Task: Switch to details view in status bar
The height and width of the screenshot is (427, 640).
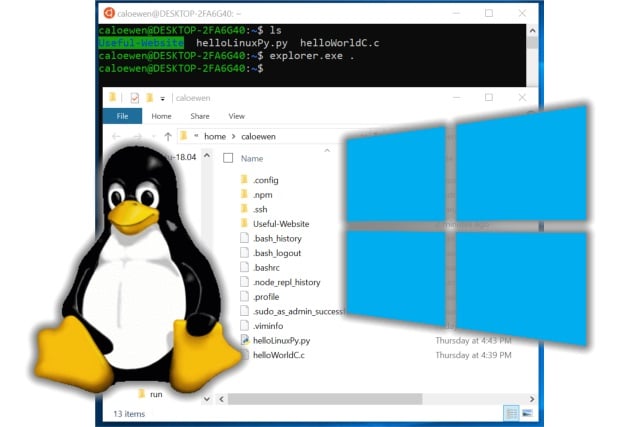Action: click(x=511, y=412)
